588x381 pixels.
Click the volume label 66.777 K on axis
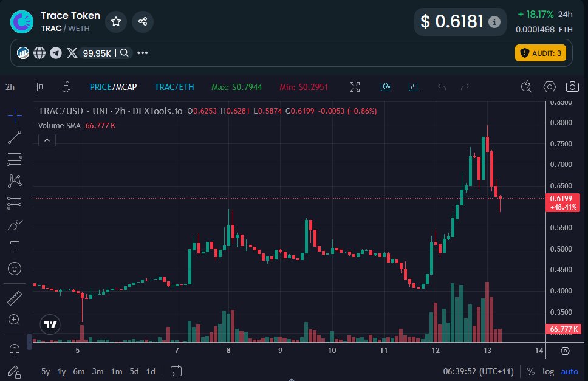[x=564, y=329]
